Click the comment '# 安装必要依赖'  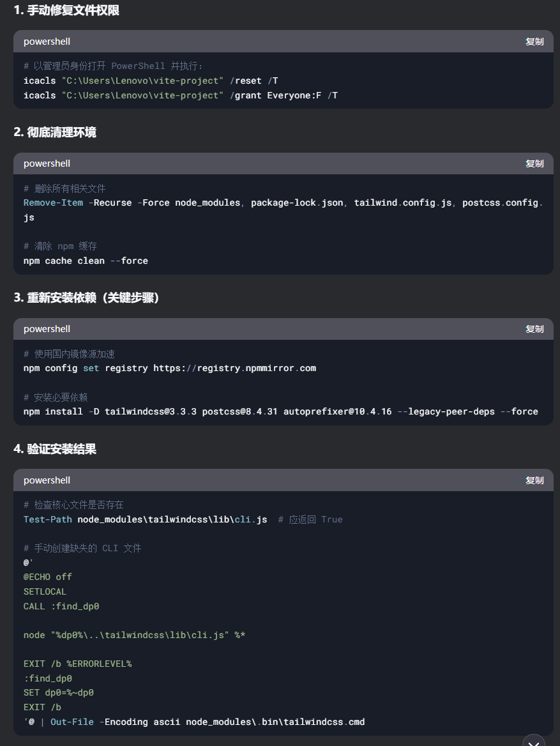point(56,397)
